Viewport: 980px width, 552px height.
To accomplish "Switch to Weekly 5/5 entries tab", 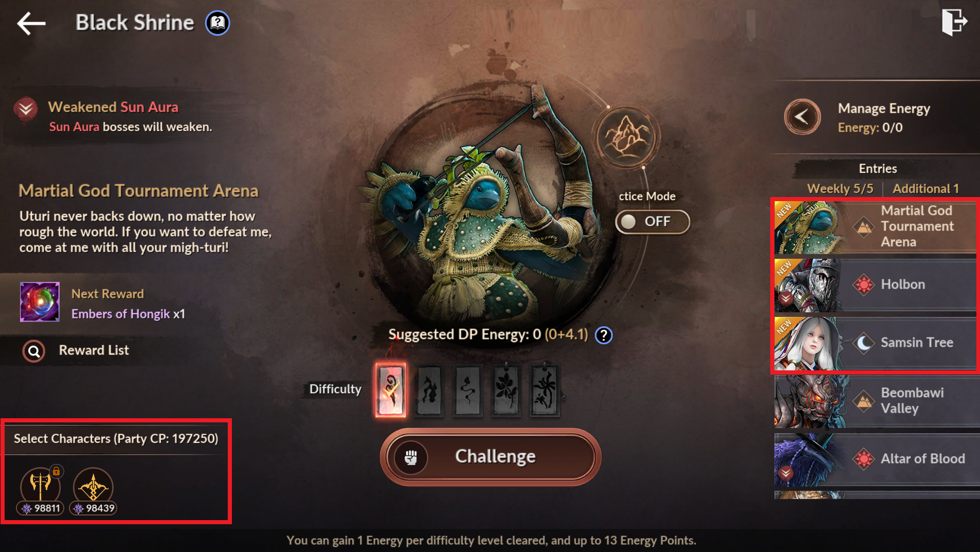I will (840, 189).
